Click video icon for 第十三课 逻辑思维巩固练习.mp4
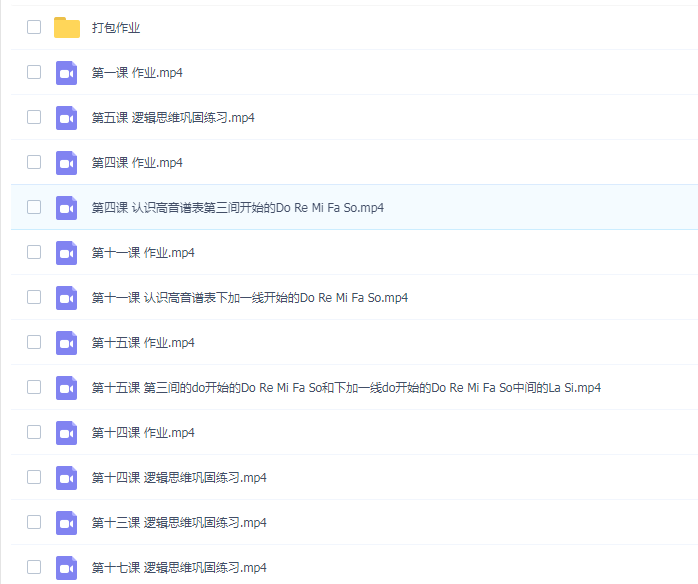Viewport: 698px width, 584px height. [66, 522]
